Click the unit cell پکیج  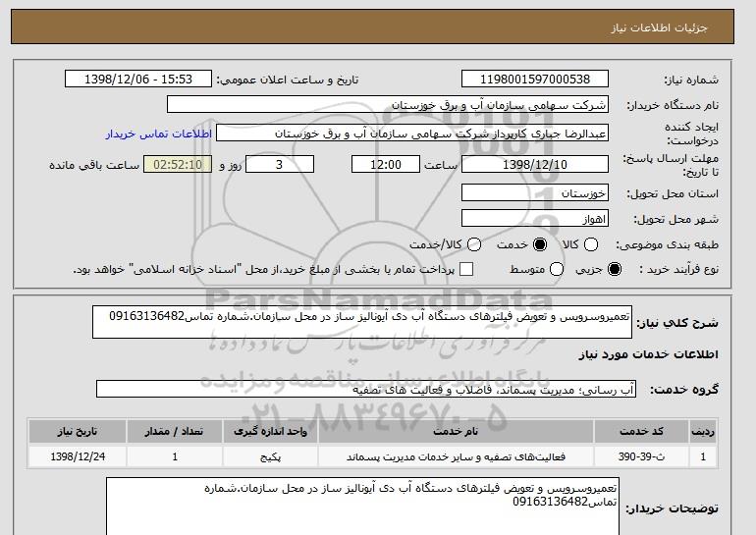[270, 456]
